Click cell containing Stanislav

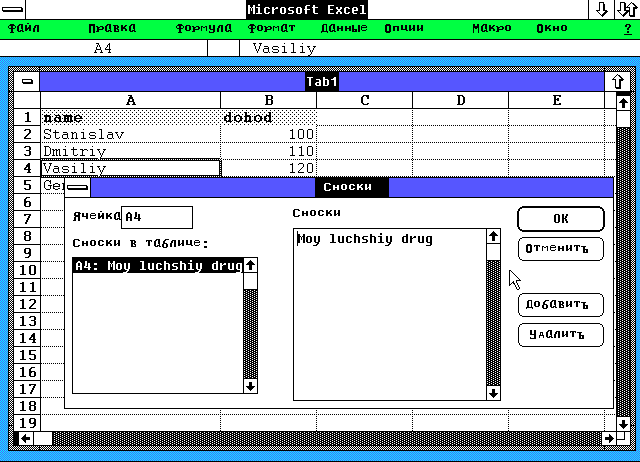pyautogui.click(x=131, y=134)
